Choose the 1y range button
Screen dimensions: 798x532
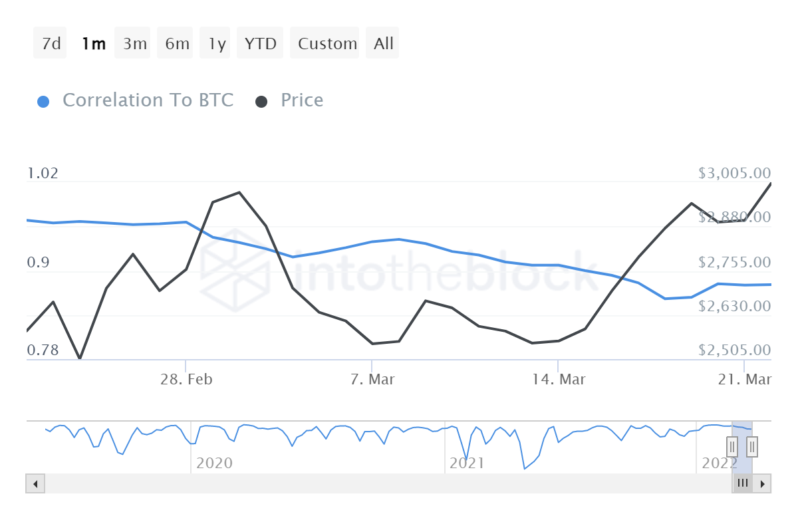point(217,43)
